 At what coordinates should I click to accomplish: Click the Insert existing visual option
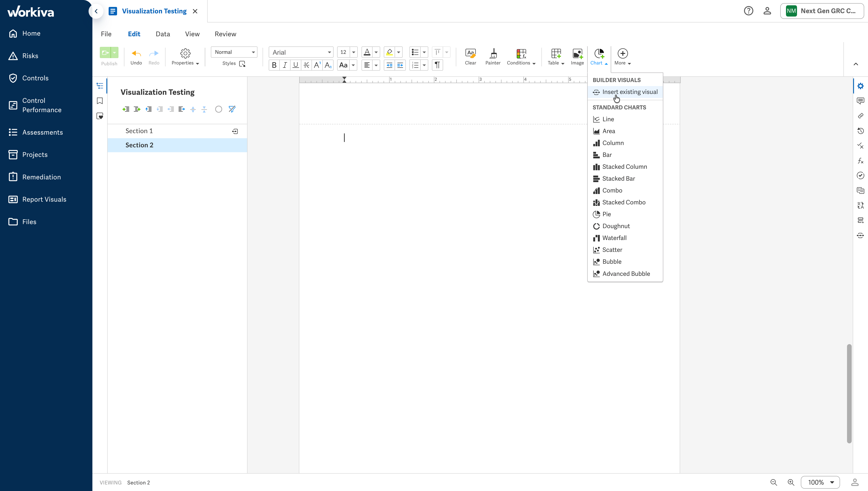[625, 92]
